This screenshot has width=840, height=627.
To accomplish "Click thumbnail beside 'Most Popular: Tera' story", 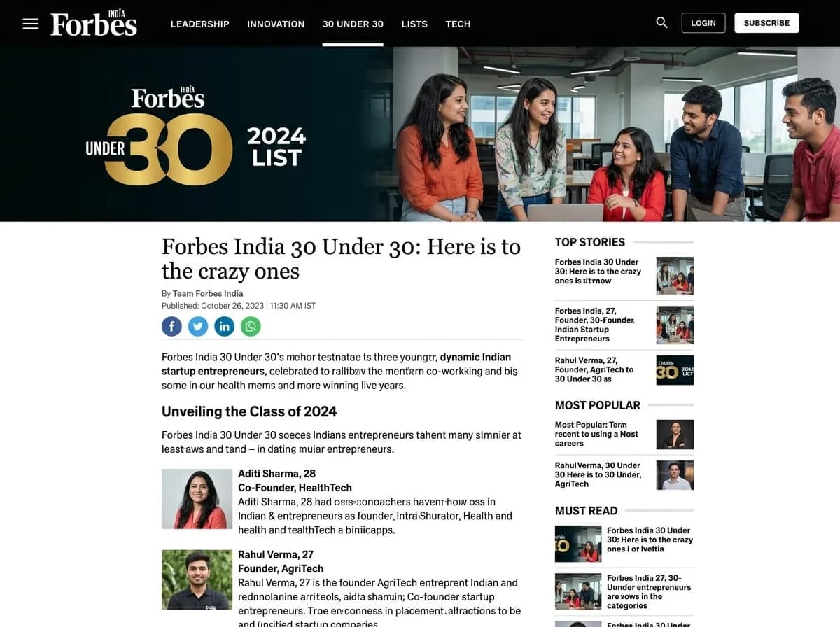I will tap(675, 435).
